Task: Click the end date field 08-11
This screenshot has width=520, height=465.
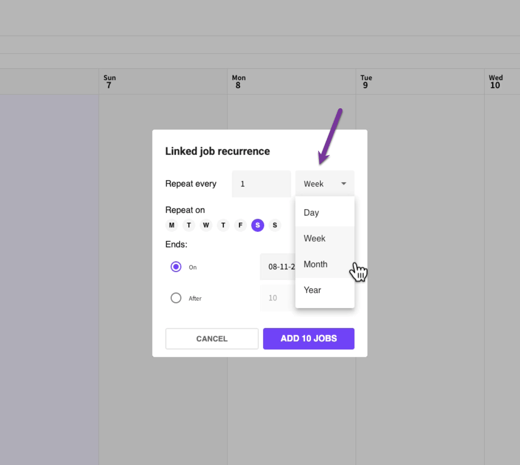Action: [x=278, y=267]
